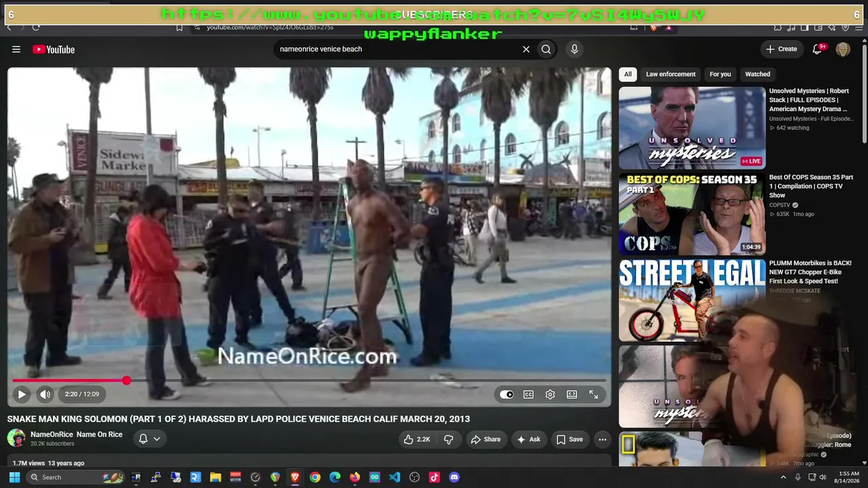Reload the page in the browser
The width and height of the screenshot is (868, 488).
point(36,27)
